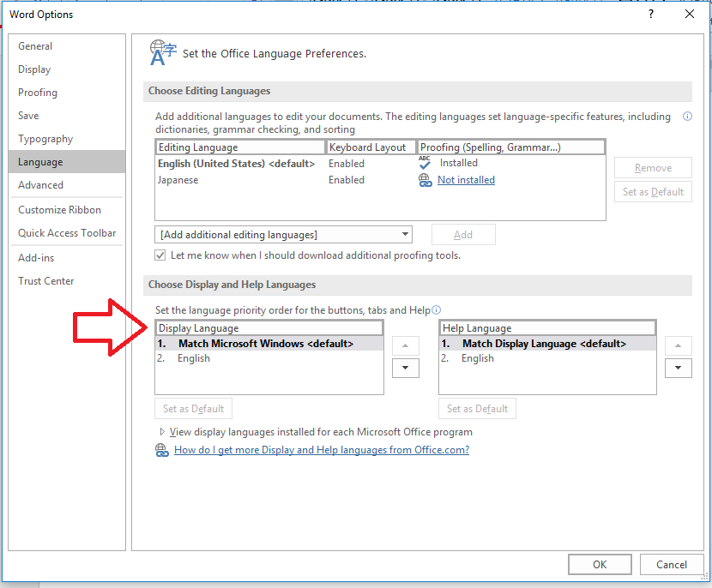Select Trust Center in the sidebar

click(x=47, y=280)
